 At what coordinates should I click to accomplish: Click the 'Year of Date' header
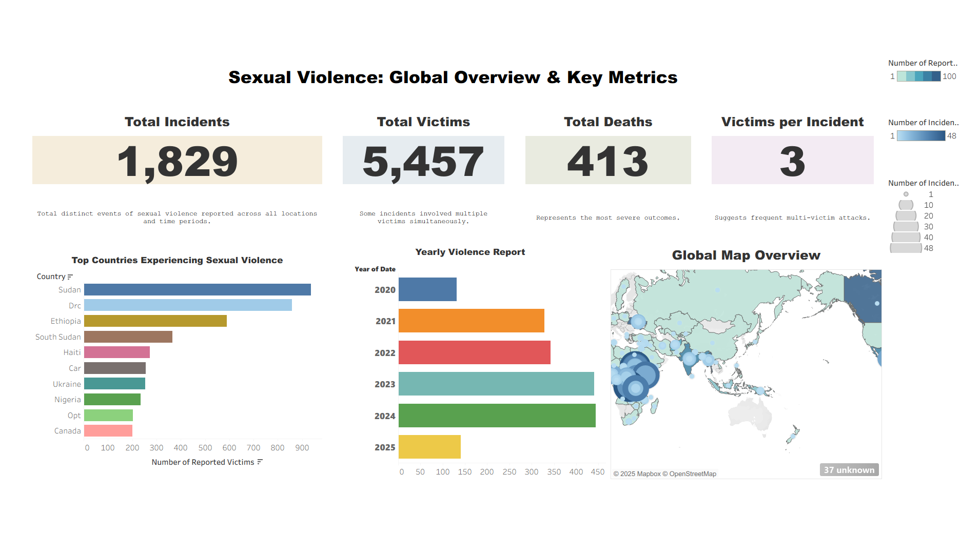pos(375,269)
